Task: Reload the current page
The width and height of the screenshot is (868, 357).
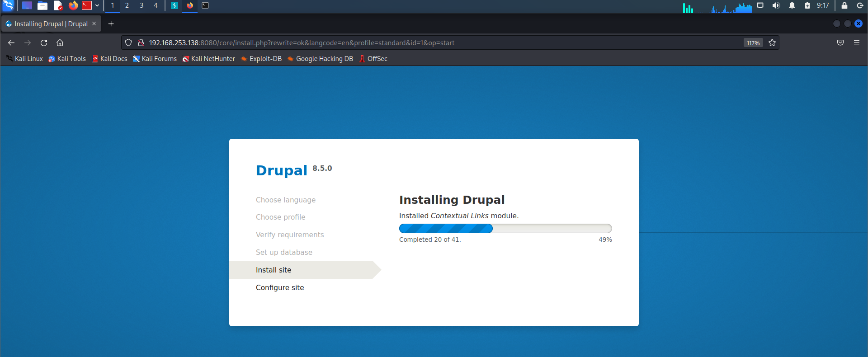Action: click(x=44, y=42)
